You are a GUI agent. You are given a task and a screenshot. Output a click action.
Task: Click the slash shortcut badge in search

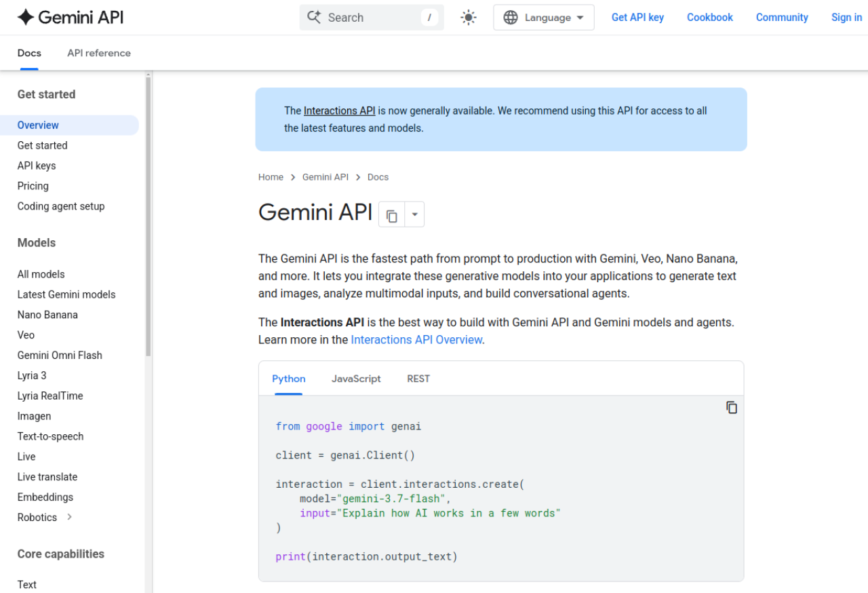429,18
